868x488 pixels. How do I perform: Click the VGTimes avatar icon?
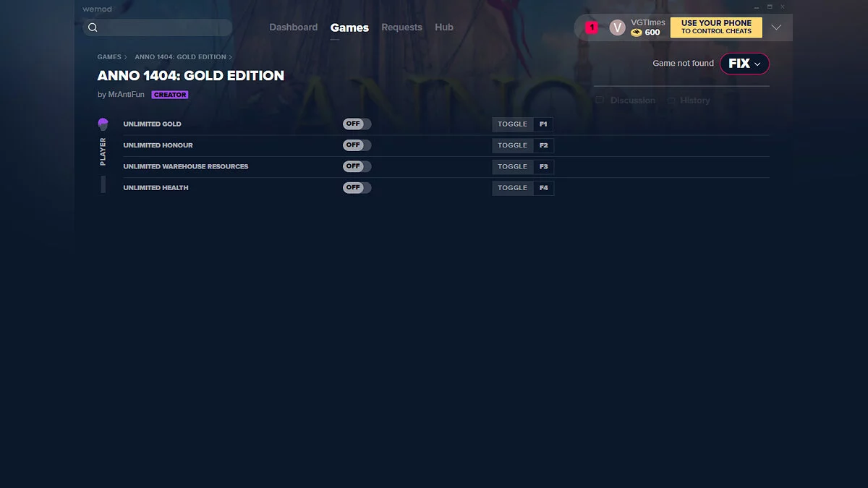click(617, 27)
